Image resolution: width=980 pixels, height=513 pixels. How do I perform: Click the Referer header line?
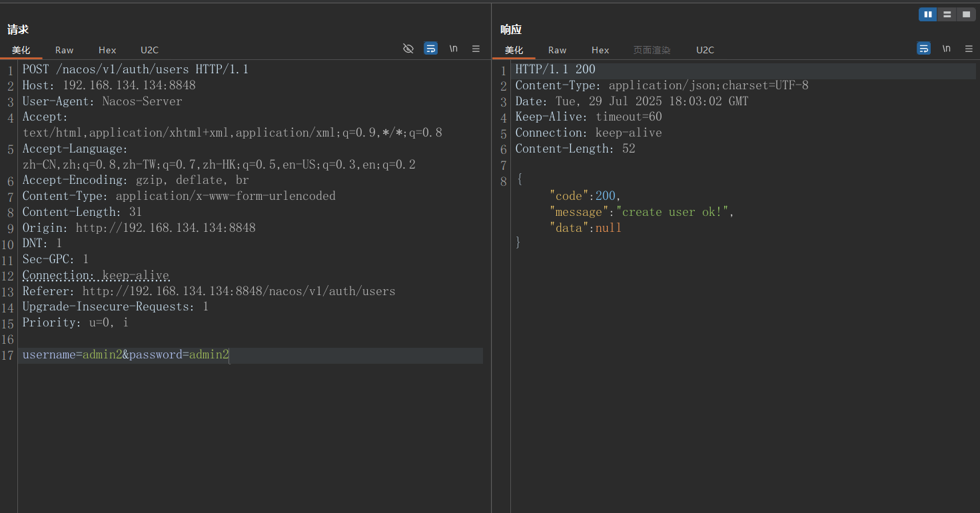(209, 291)
